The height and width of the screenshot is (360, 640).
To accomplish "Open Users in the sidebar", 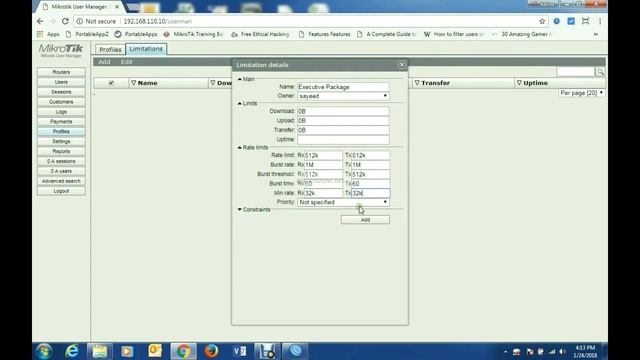I will point(61,82).
